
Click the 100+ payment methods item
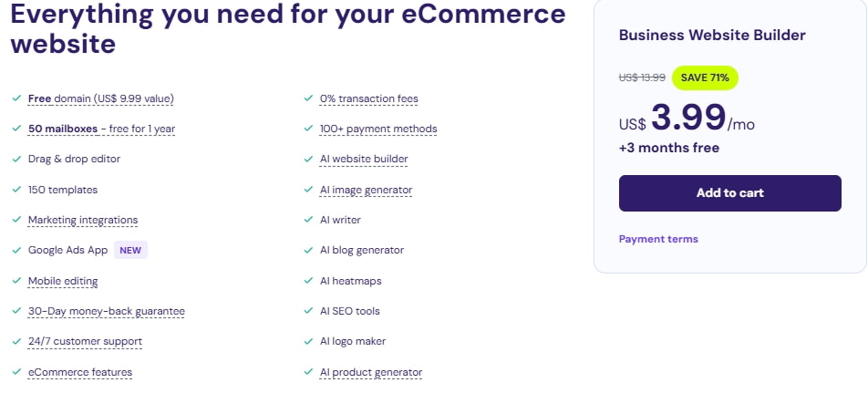(x=378, y=129)
